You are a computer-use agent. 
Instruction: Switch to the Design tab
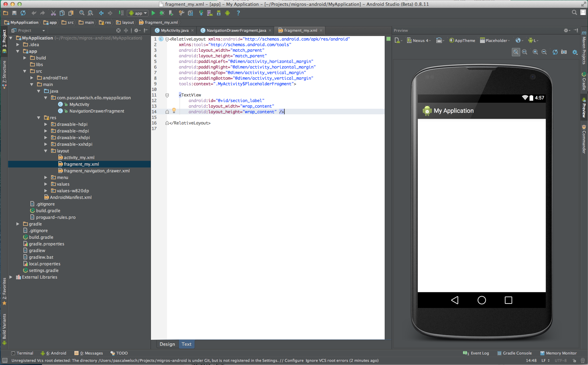pyautogui.click(x=167, y=344)
